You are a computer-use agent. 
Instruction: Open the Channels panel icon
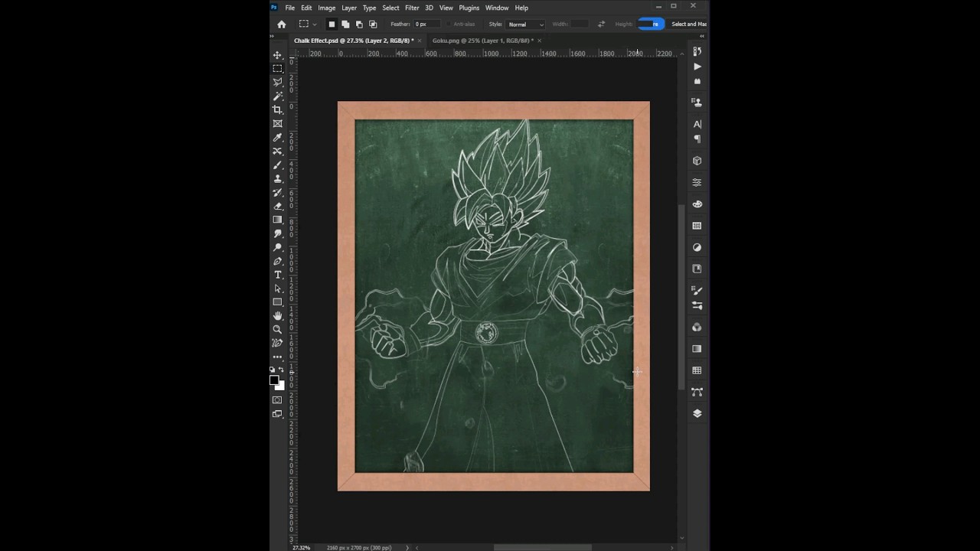click(x=697, y=328)
